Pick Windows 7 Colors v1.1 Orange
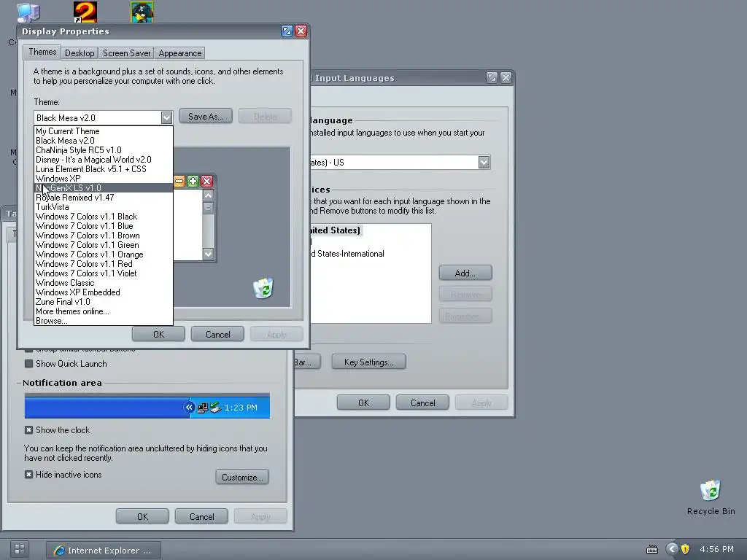Viewport: 747px width, 560px height. pos(104,254)
